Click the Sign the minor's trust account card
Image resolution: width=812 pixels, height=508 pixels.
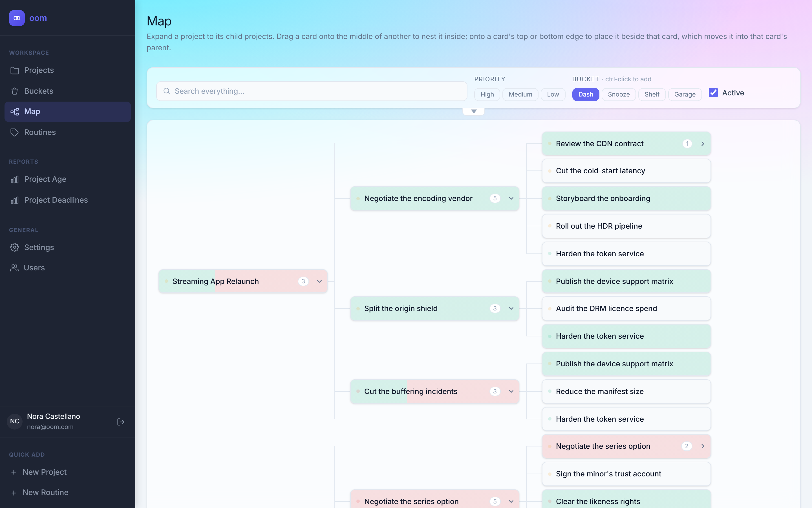626,474
